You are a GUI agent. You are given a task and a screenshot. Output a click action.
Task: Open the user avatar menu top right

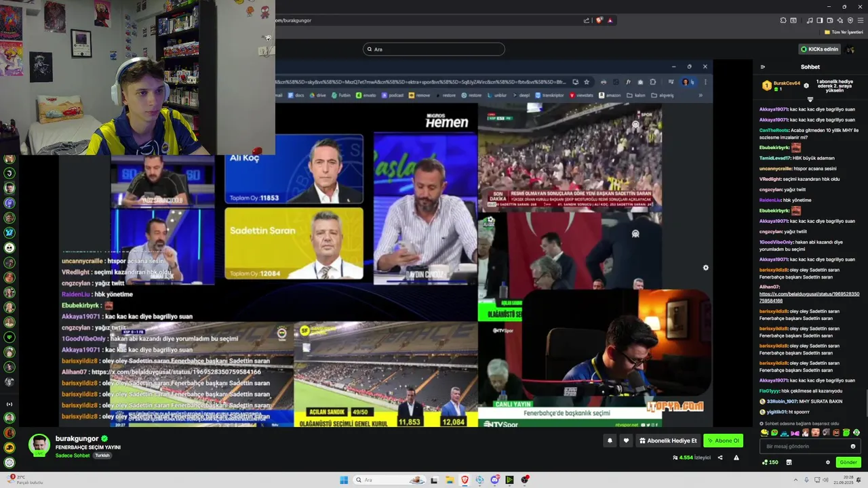(850, 49)
